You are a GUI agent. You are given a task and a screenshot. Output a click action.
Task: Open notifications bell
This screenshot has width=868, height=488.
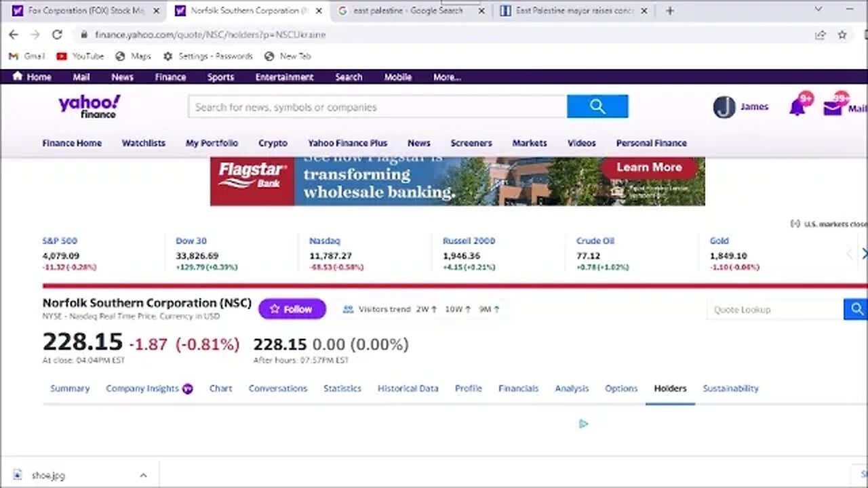798,107
